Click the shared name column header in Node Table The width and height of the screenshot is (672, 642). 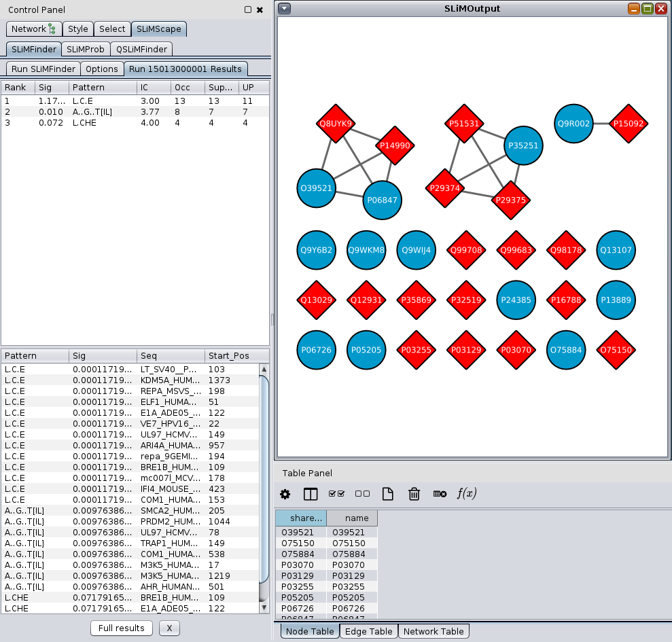301,518
